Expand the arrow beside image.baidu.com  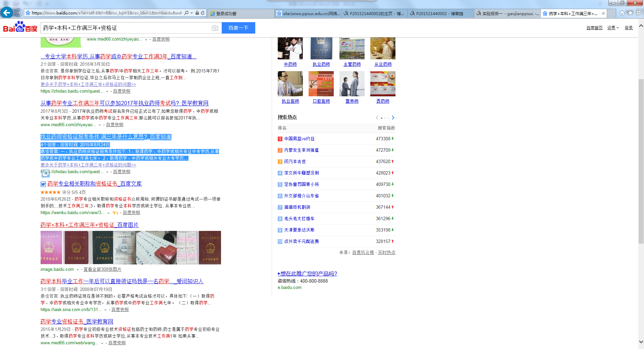pos(77,269)
